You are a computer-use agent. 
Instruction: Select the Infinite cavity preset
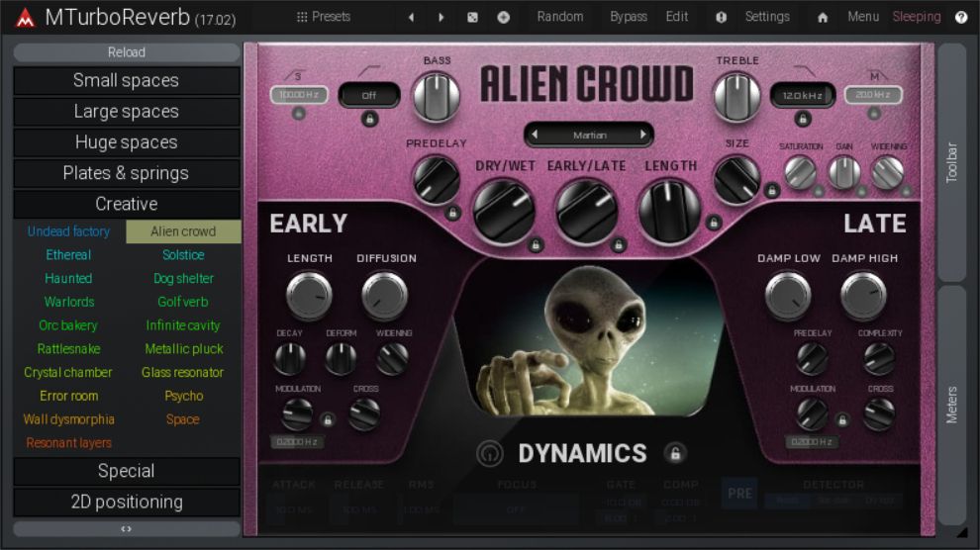[183, 325]
